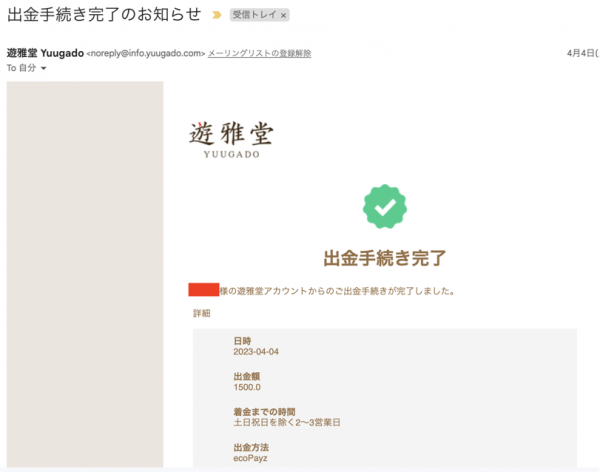Click the 詳細 section label
The width and height of the screenshot is (600, 472).
tap(202, 313)
